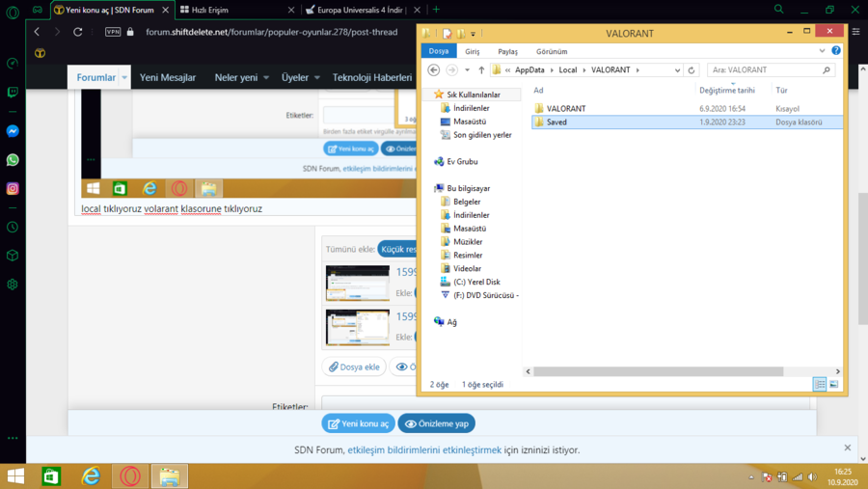Open Windows Start button
The image size is (868, 489).
click(x=16, y=476)
